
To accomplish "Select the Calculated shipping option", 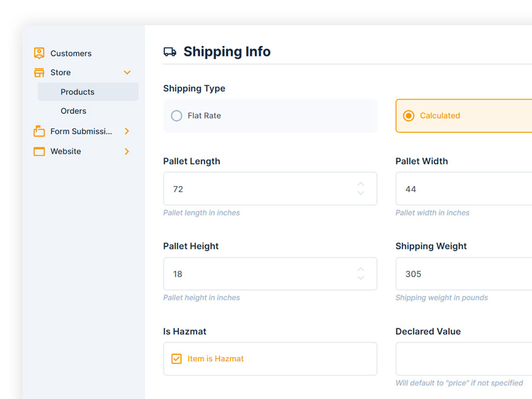I will click(x=409, y=116).
